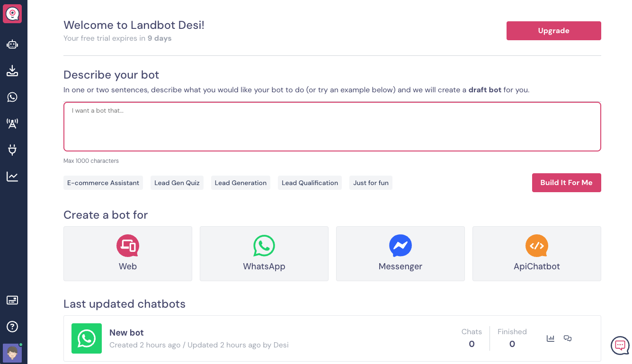The height and width of the screenshot is (364, 632).
Task: Open chats icon for New bot
Action: [568, 338]
